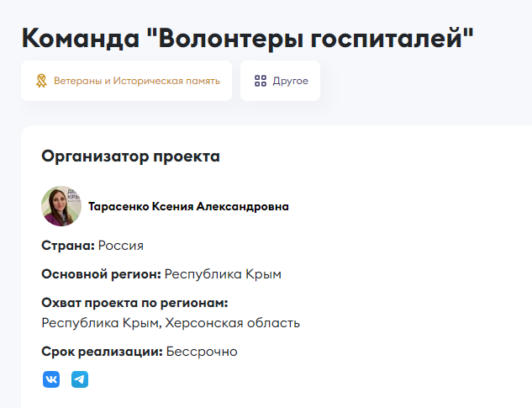Click the Организатор проекта heading

coord(130,156)
